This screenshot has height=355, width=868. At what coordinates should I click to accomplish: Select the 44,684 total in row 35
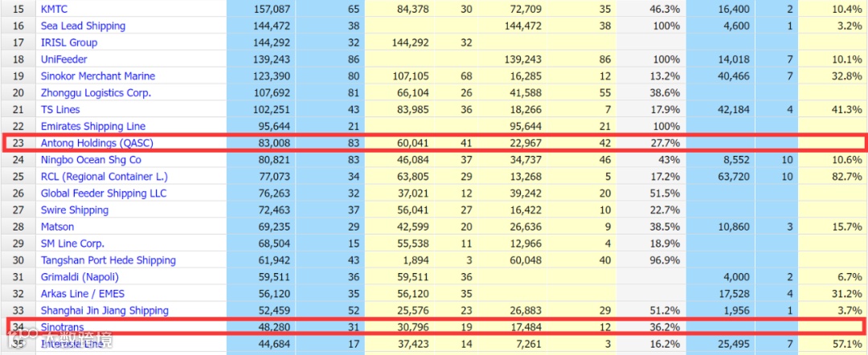(275, 344)
